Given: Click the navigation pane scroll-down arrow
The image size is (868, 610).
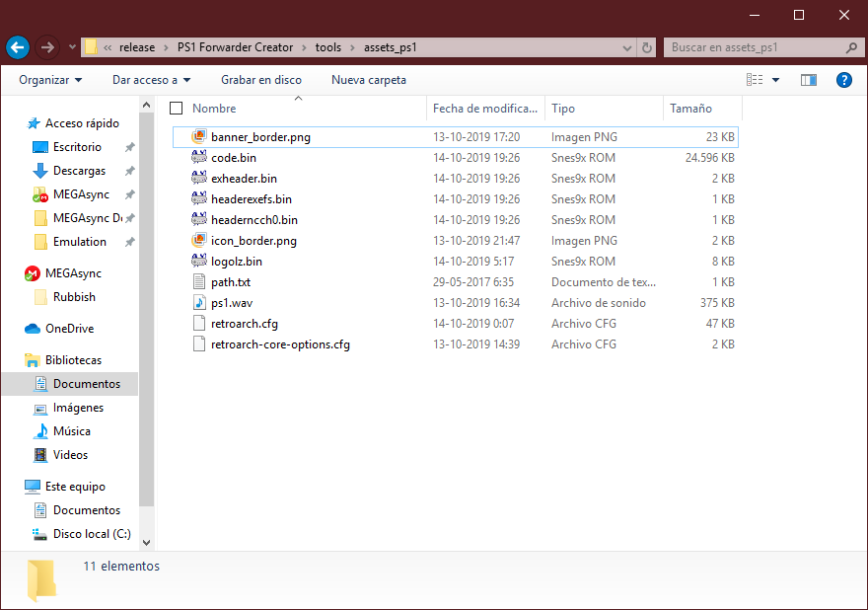Looking at the screenshot, I should (x=146, y=543).
